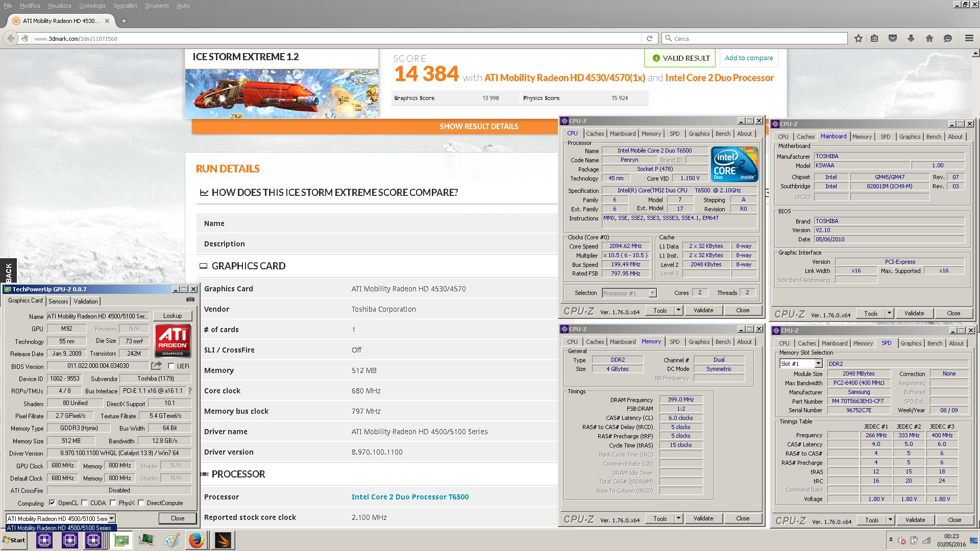Open the Cronologia menu
Viewport: 980px width, 551px height.
pyautogui.click(x=92, y=6)
